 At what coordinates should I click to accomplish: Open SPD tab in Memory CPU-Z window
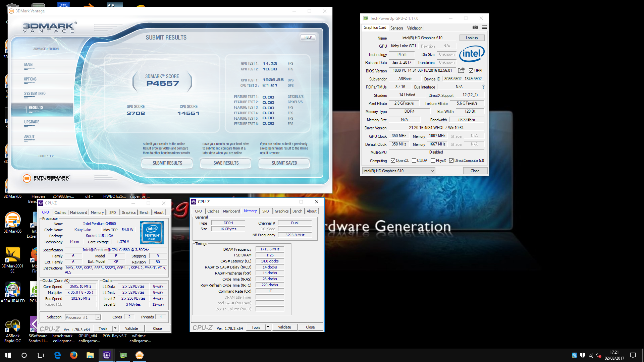(265, 211)
